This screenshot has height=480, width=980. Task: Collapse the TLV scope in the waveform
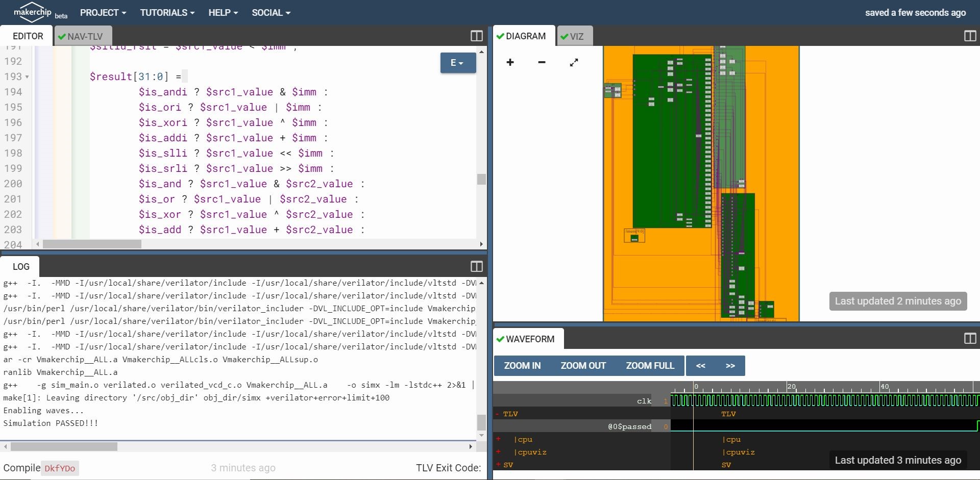pyautogui.click(x=497, y=414)
